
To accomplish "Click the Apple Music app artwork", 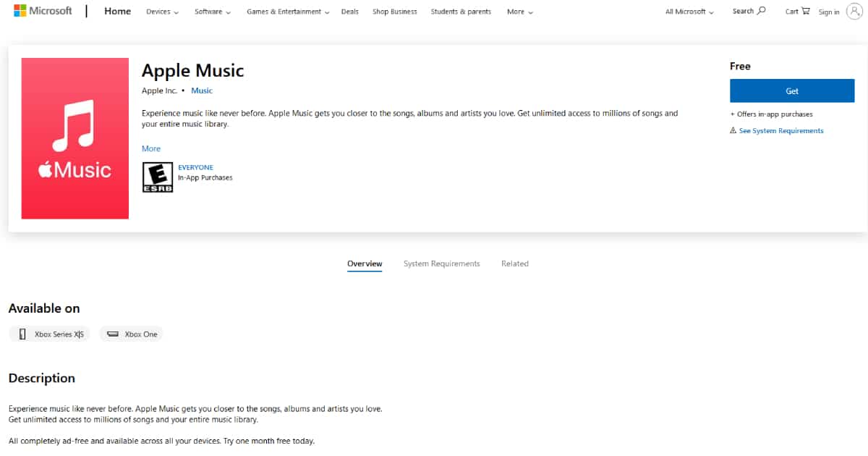I will point(75,138).
